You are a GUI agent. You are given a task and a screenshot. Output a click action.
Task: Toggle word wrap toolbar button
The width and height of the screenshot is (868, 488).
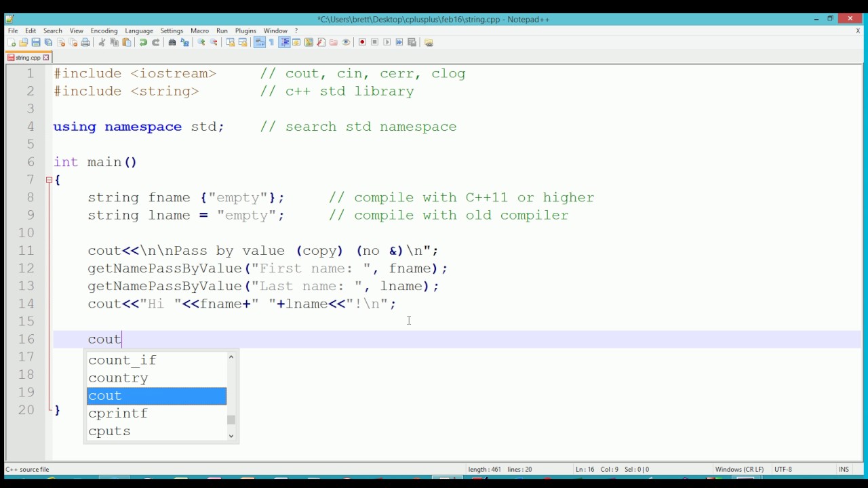pos(259,42)
